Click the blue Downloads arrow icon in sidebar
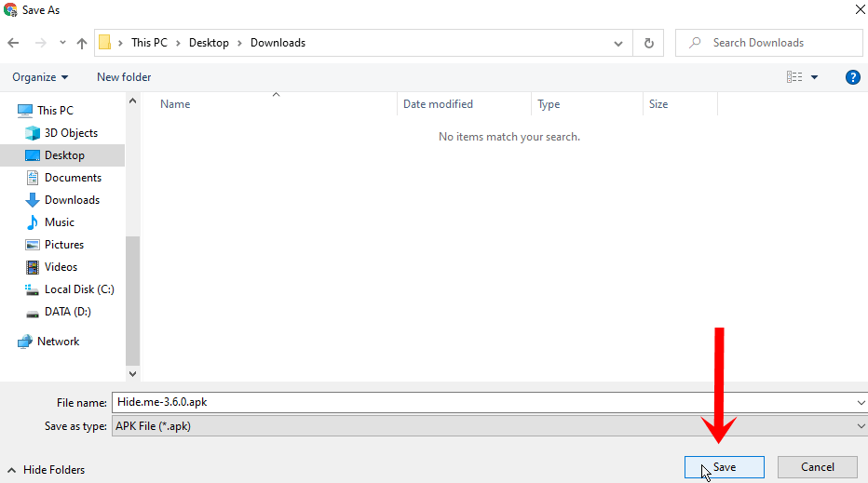Viewport: 868px width, 483px height. tap(33, 200)
